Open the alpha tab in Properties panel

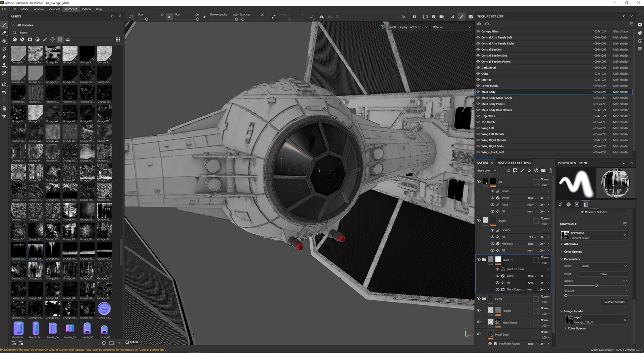569,204
